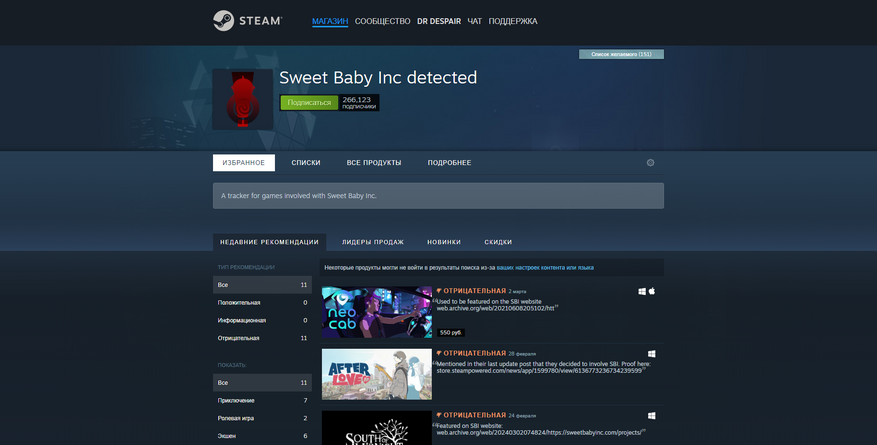Select the ЛИДЕРЫ ПРОДАЖ tab
Image resolution: width=877 pixels, height=445 pixels.
[x=373, y=242]
